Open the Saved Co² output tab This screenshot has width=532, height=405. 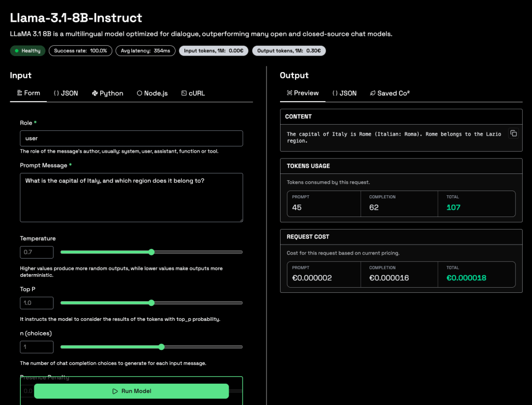coord(390,93)
